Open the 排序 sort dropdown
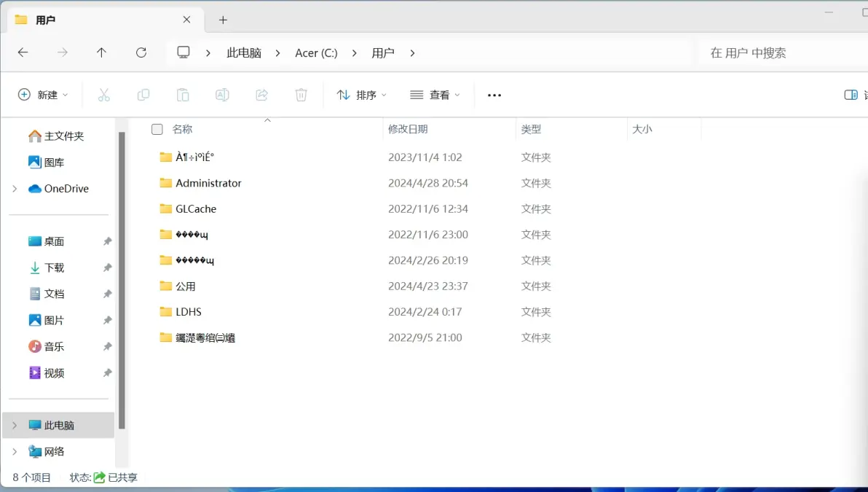The width and height of the screenshot is (868, 492). pos(361,95)
